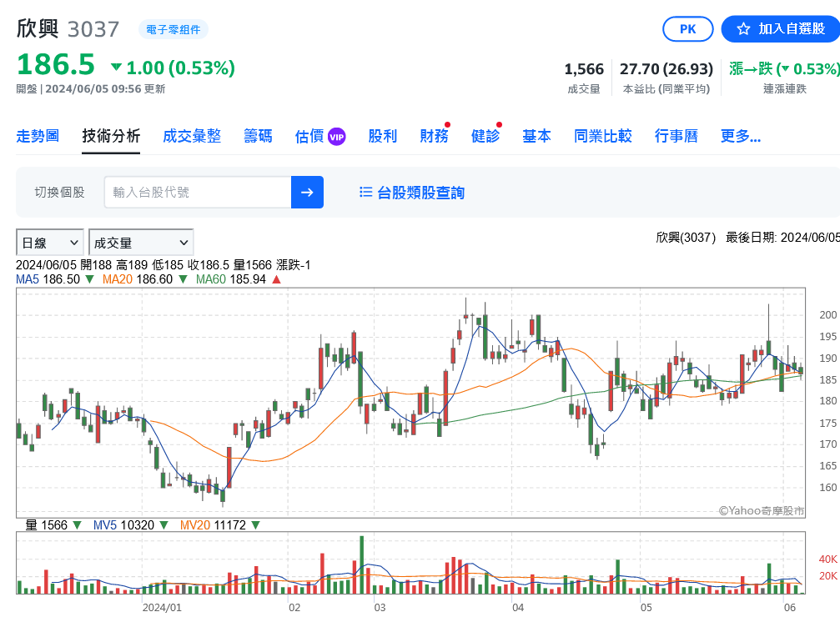Click the green down-triangle next to MA5
The image size is (840, 617).
(89, 279)
